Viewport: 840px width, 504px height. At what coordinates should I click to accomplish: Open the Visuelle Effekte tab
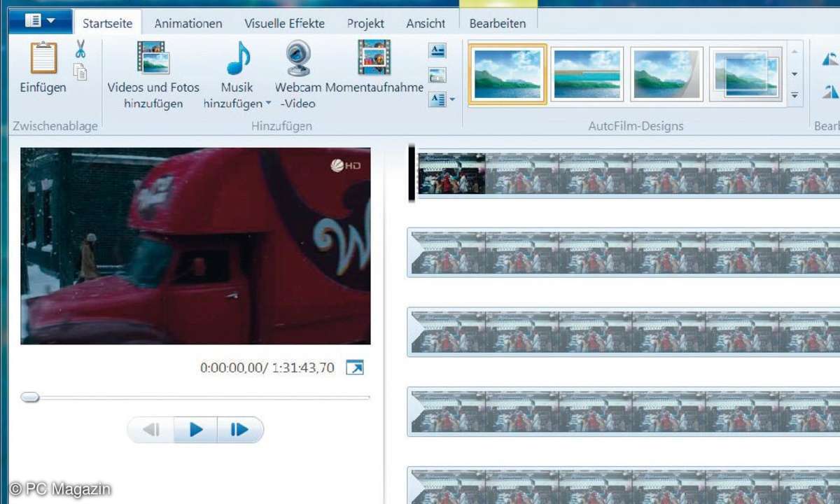coord(284,23)
